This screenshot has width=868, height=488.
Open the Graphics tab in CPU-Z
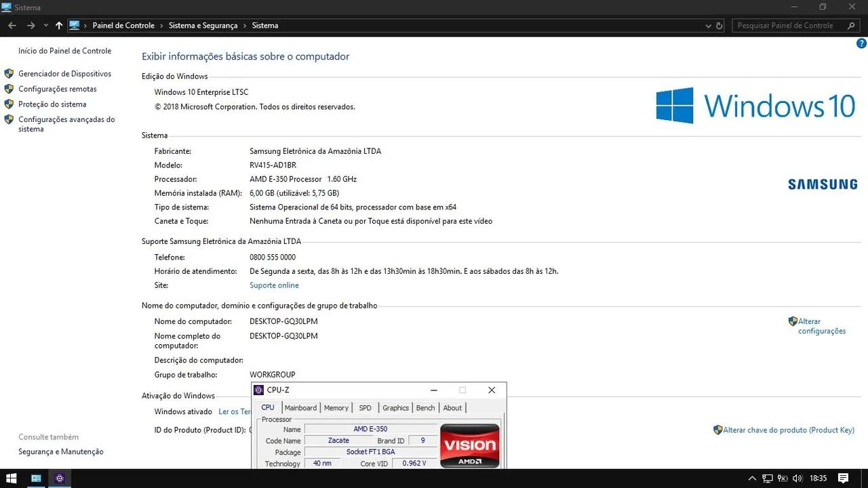[395, 407]
